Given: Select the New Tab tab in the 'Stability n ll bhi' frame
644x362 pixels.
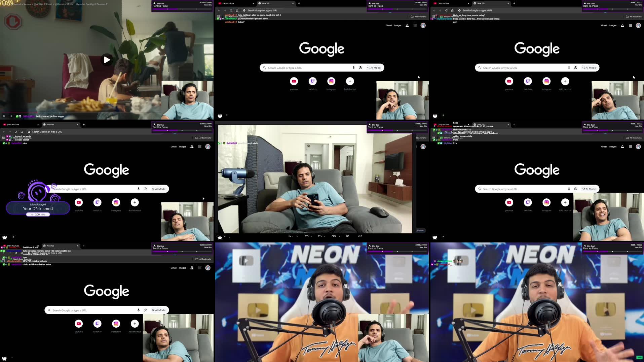Looking at the screenshot, I should click(61, 246).
